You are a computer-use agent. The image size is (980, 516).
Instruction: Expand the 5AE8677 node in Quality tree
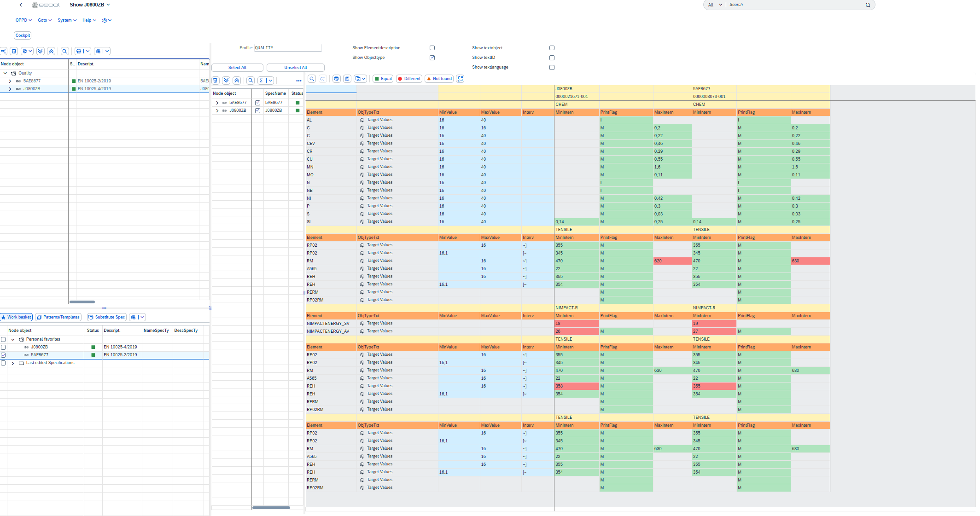click(10, 81)
